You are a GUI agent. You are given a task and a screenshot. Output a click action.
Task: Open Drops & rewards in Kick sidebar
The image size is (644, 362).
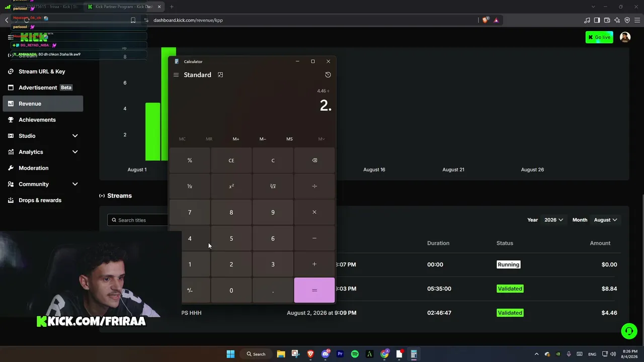pyautogui.click(x=43, y=200)
